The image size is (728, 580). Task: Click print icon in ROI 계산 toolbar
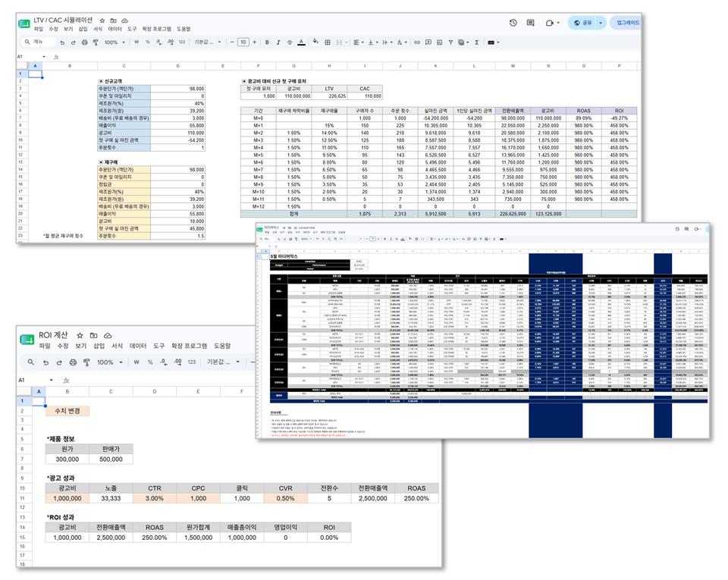(x=73, y=362)
